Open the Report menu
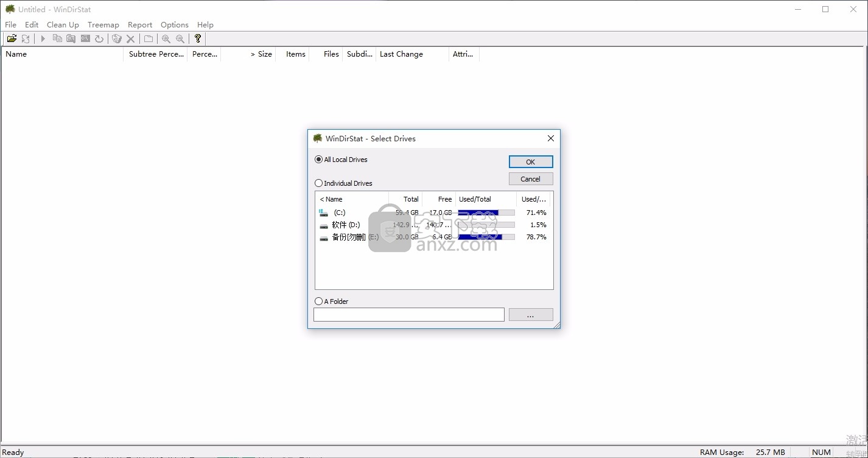Image resolution: width=868 pixels, height=458 pixels. tap(140, 25)
